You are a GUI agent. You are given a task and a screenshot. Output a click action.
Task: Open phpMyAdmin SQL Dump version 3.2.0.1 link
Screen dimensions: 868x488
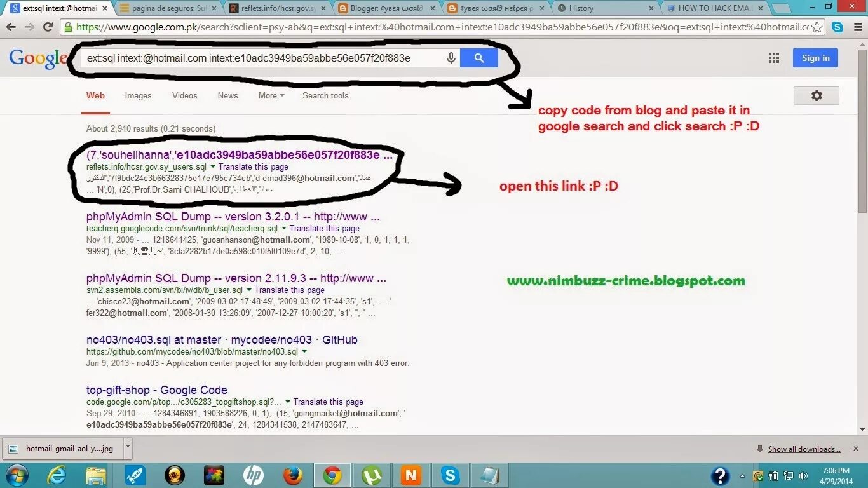click(233, 217)
